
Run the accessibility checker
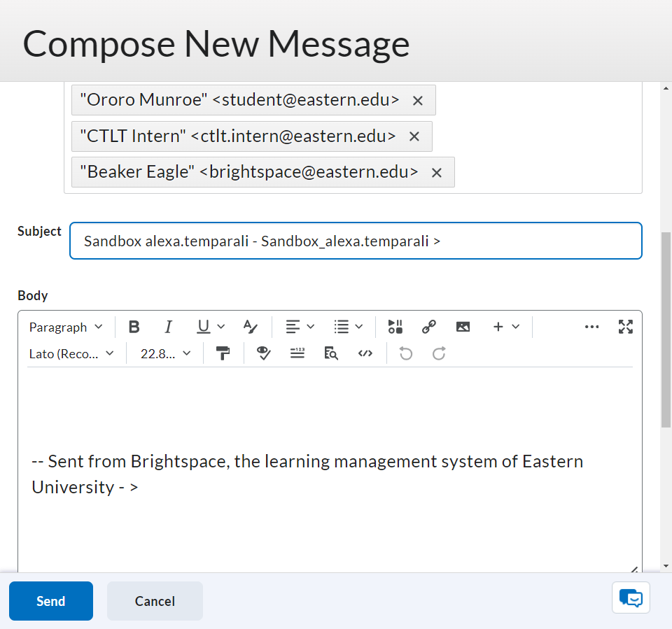(263, 354)
